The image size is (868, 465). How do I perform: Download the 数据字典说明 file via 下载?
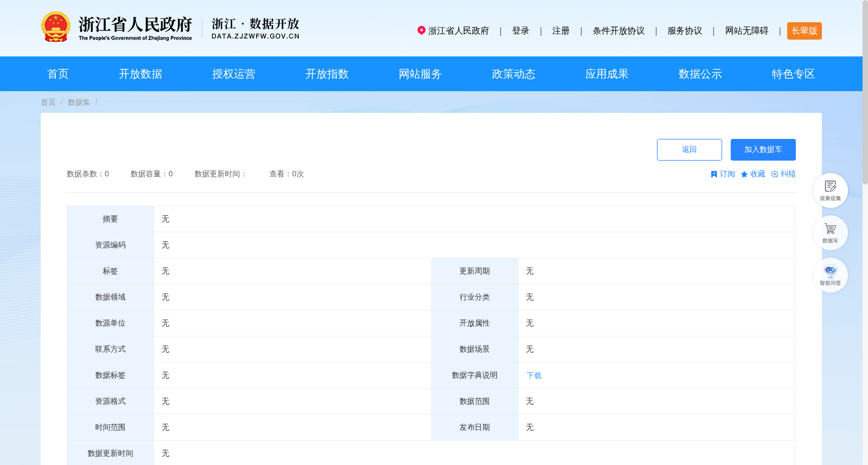534,375
